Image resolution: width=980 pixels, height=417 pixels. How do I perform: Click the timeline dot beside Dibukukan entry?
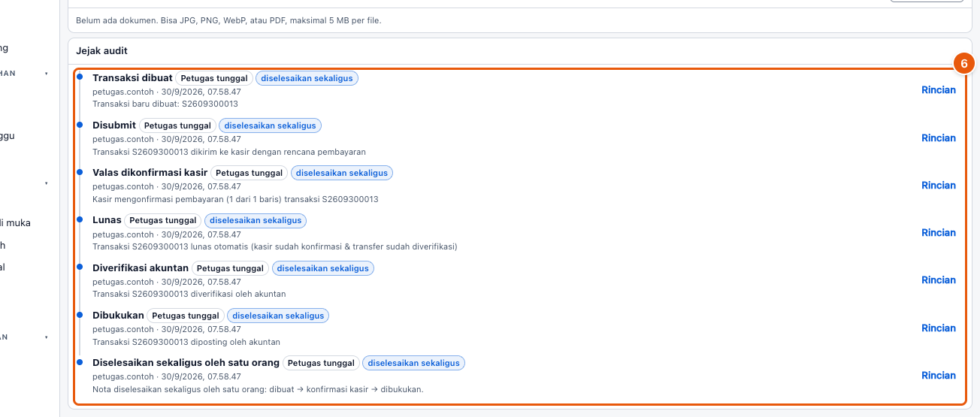[x=80, y=315]
